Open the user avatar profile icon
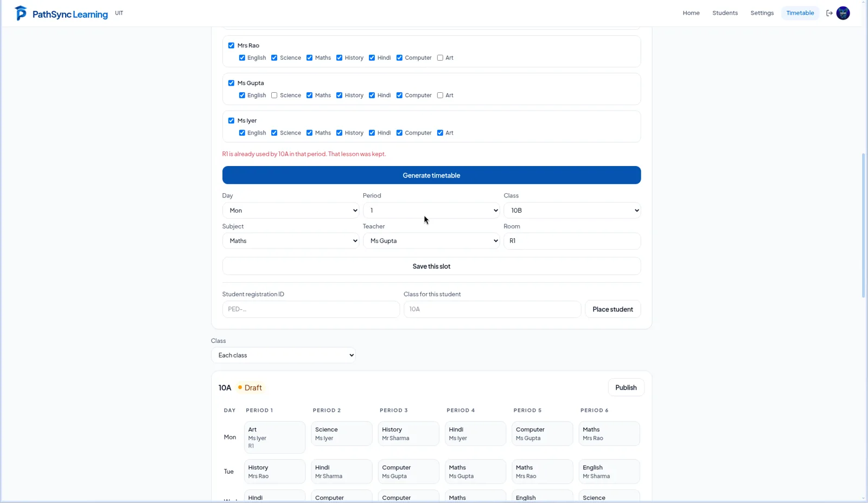This screenshot has width=868, height=503. point(843,13)
